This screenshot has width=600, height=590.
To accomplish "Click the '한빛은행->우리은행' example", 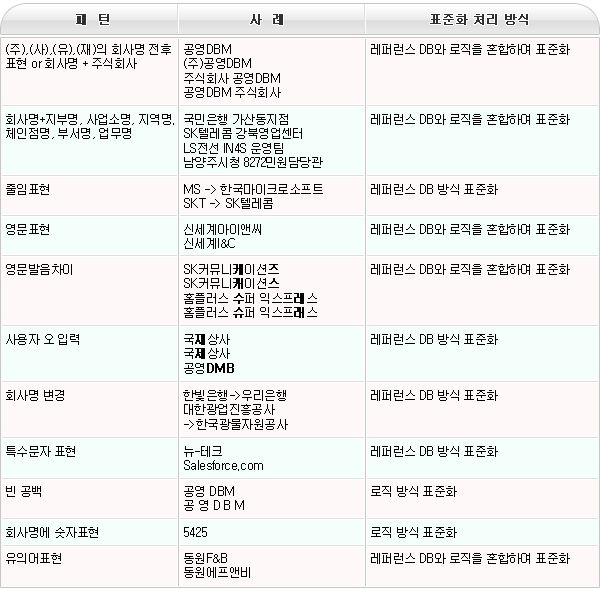I will 235,396.
